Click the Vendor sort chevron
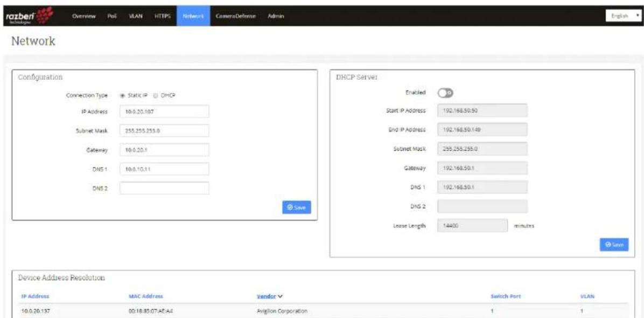The image size is (644, 318). tap(281, 296)
